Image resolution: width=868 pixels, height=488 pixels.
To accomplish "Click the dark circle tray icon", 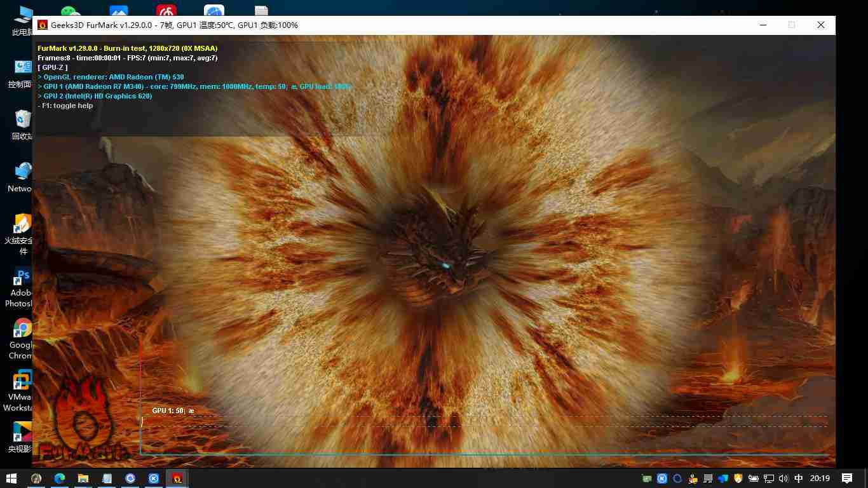I will pos(677,478).
